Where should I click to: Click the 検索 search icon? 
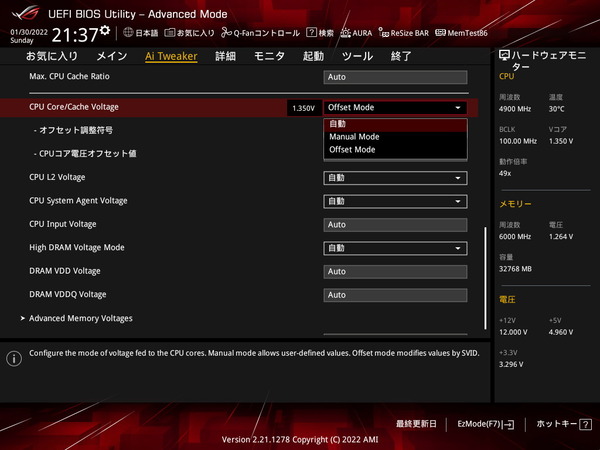pos(320,33)
